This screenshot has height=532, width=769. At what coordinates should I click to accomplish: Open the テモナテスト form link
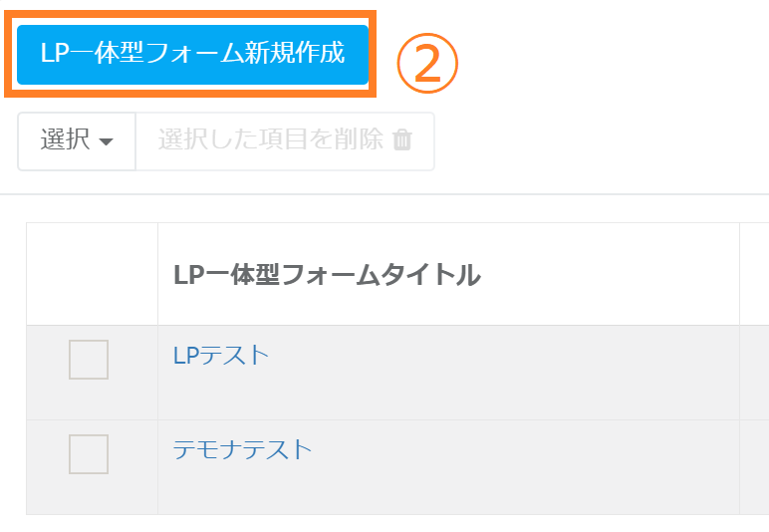point(243,449)
